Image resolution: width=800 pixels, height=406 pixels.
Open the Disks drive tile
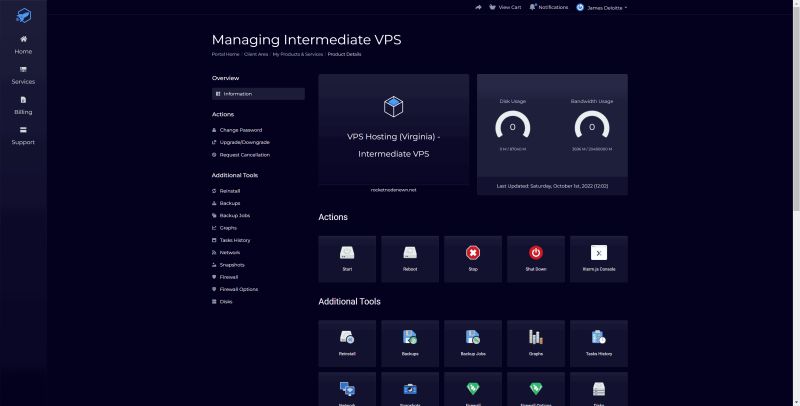pyautogui.click(x=599, y=390)
